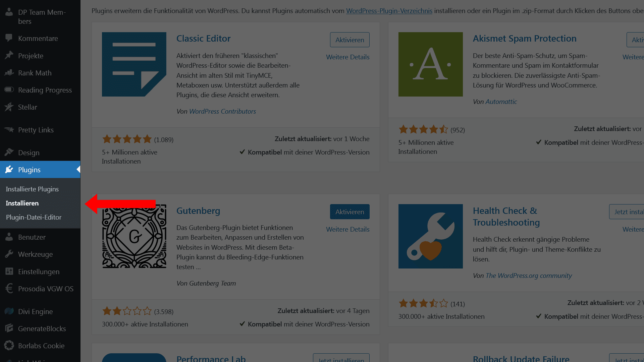Expand Plugin-Datei-Editor menu item
The image size is (644, 362).
click(34, 217)
